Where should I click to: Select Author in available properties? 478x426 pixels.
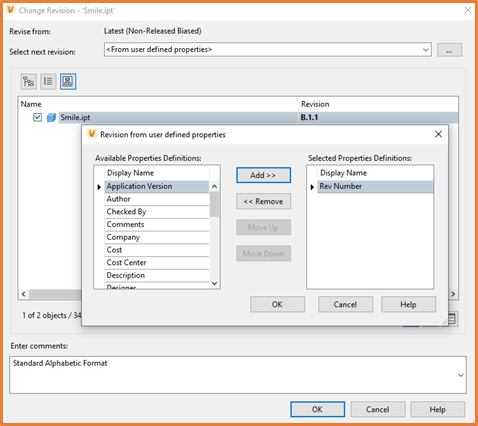pyautogui.click(x=157, y=199)
